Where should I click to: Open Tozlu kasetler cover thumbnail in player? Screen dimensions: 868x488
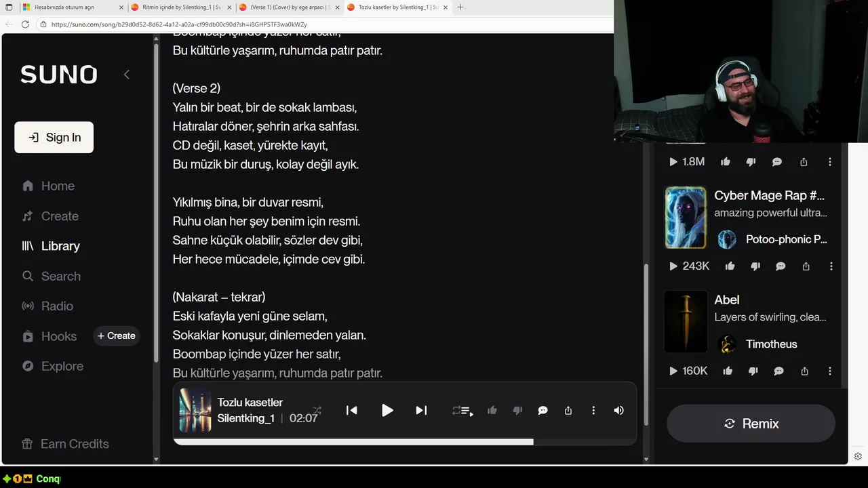tap(195, 410)
